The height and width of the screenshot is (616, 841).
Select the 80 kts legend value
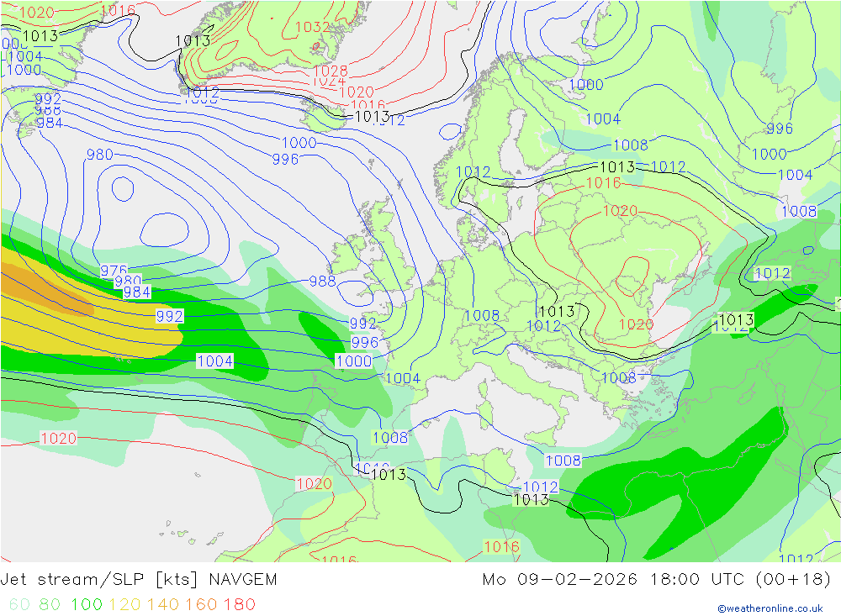50,604
